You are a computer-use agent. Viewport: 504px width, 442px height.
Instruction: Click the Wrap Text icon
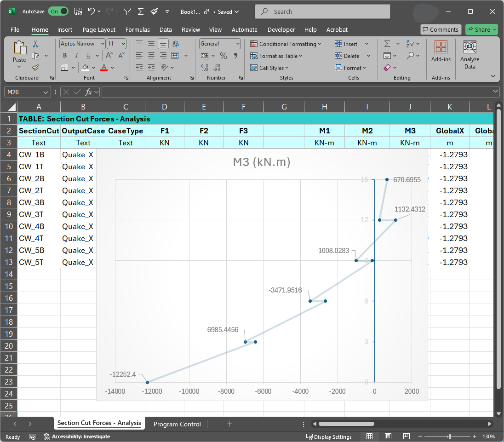click(175, 44)
